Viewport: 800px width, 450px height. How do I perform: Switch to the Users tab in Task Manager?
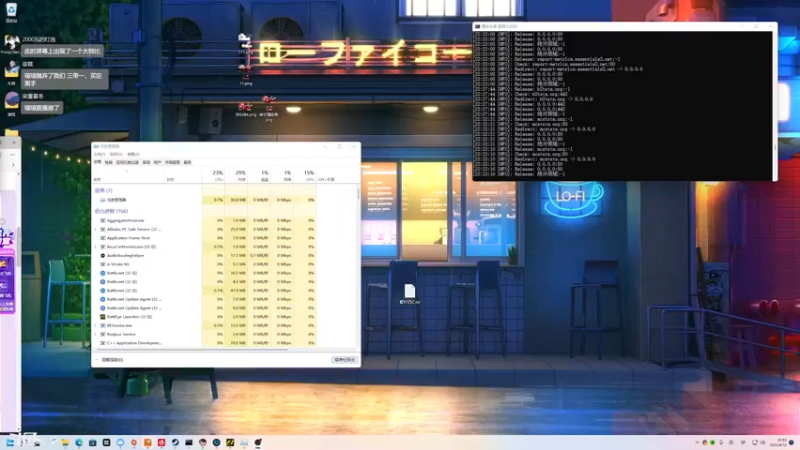[x=157, y=162]
